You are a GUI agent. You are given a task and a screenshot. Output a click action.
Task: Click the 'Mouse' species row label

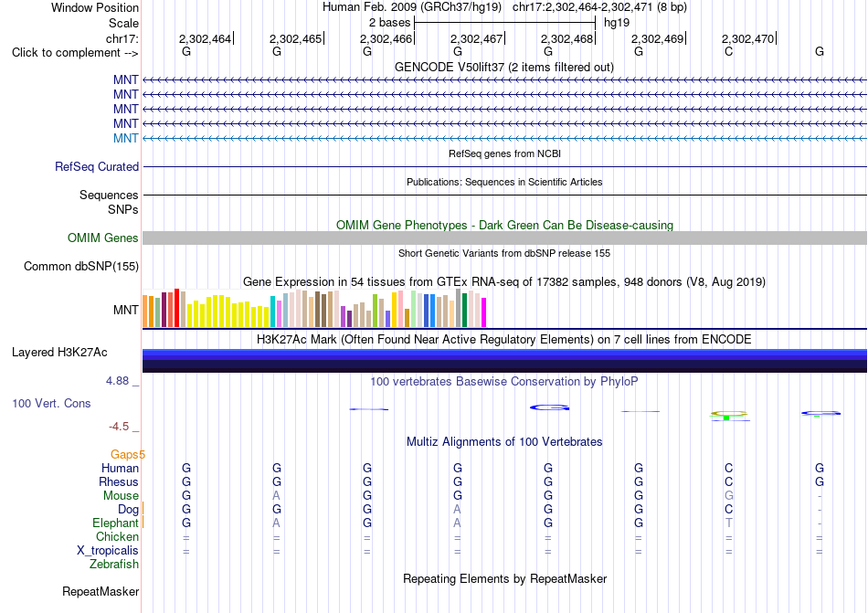click(121, 496)
